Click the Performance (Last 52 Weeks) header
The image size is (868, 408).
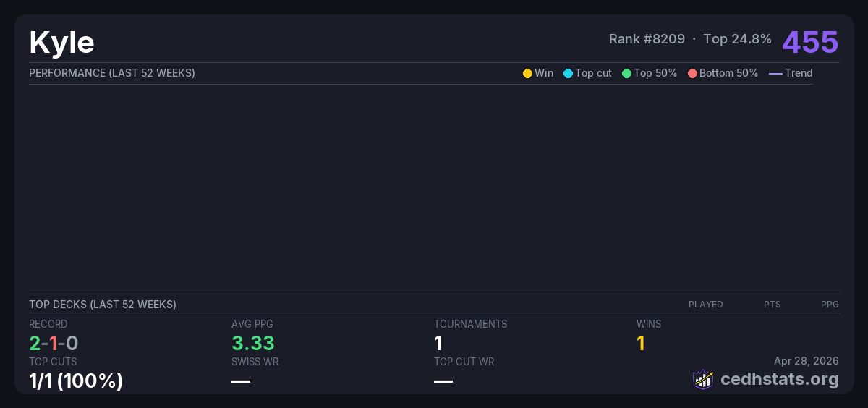pos(112,73)
